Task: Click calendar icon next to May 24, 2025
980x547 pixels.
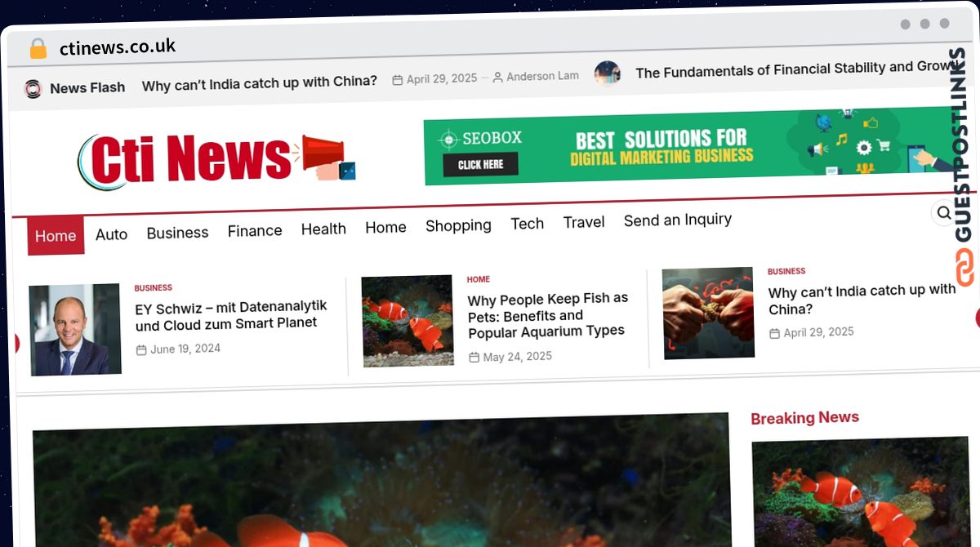Action: [x=474, y=358]
